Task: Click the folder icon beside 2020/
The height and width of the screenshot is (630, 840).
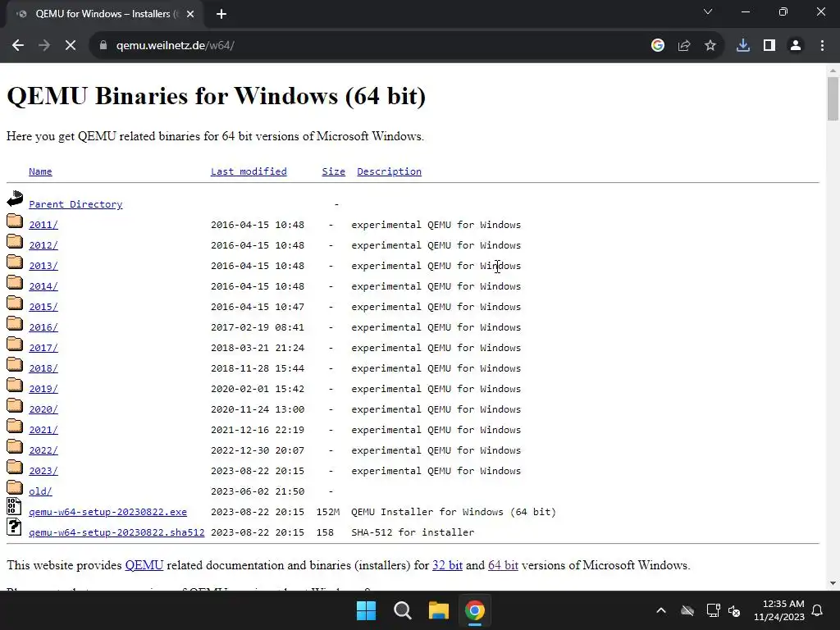Action: (15, 405)
